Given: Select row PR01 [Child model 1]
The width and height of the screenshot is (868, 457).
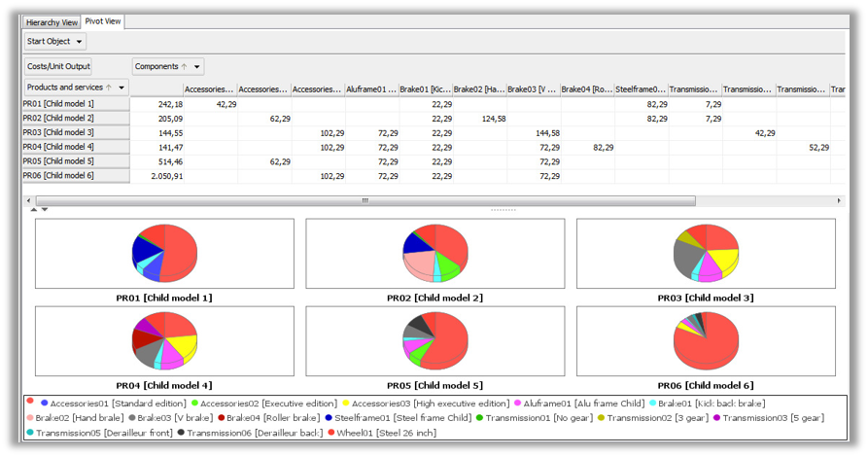Looking at the screenshot, I should coord(76,104).
